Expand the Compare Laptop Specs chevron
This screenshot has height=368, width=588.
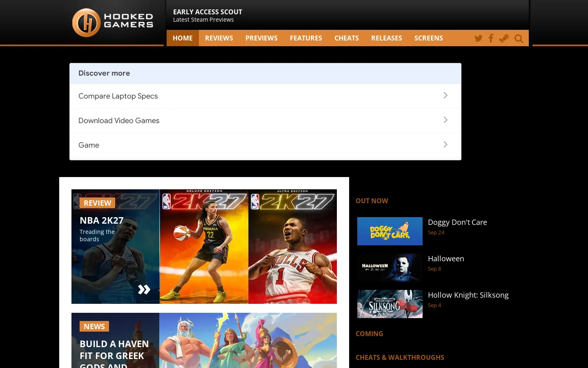tap(445, 95)
